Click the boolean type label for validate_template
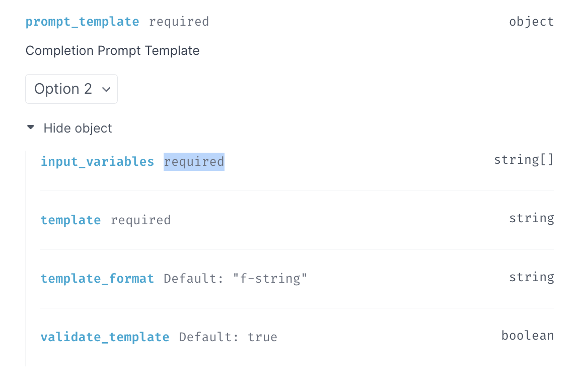 528,335
